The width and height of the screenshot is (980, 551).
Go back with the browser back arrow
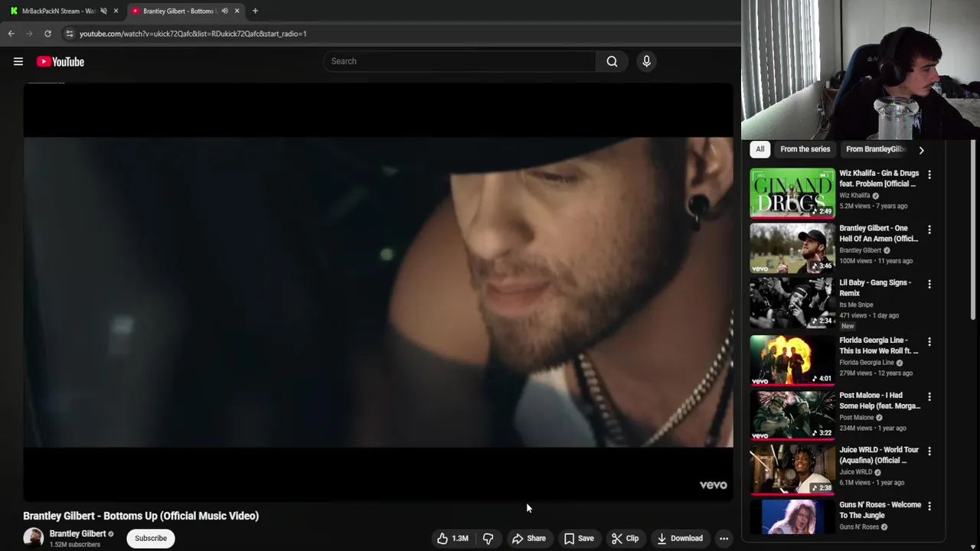tap(11, 34)
